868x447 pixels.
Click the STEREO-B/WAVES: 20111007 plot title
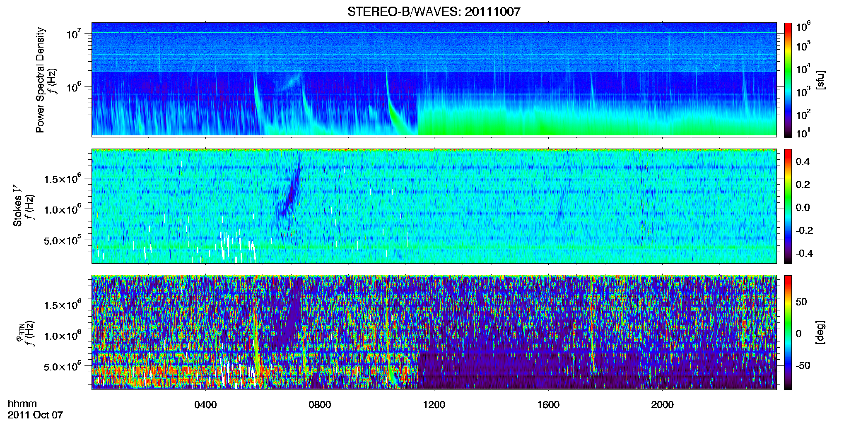click(434, 12)
